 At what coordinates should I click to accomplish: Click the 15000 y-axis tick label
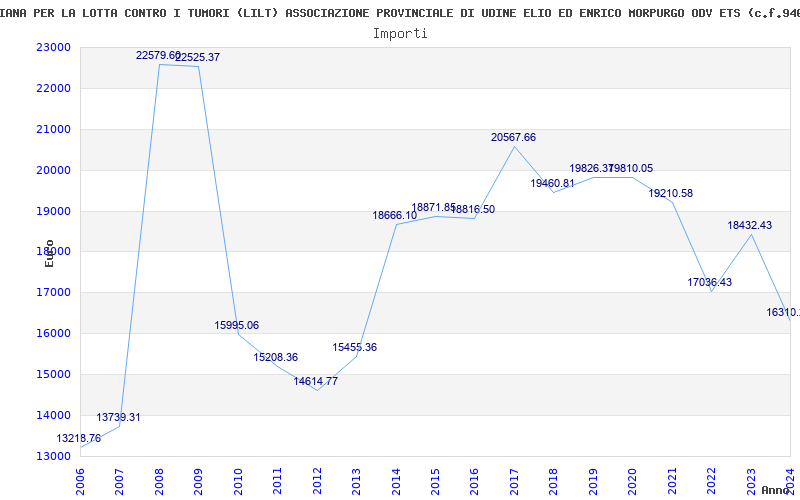54,374
